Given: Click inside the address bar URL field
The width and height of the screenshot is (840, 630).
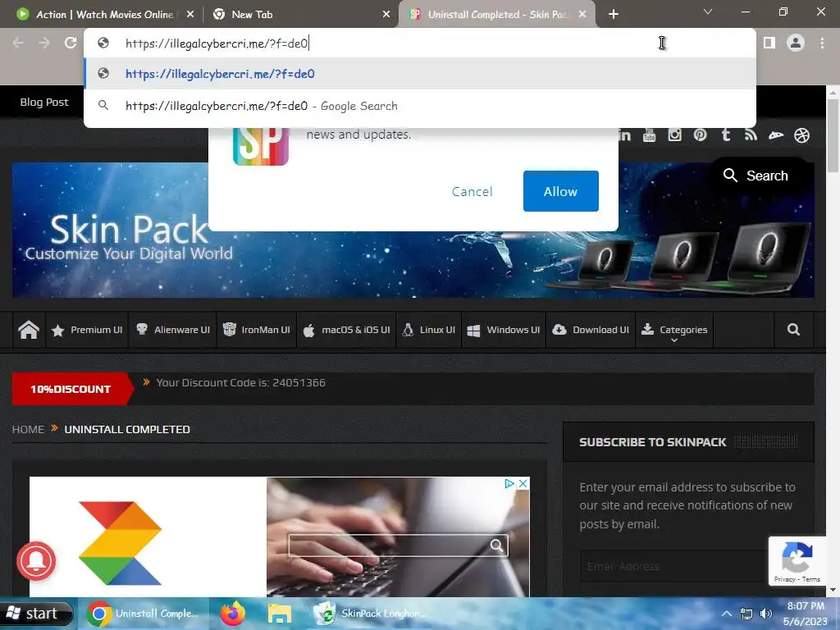Looking at the screenshot, I should (420, 43).
